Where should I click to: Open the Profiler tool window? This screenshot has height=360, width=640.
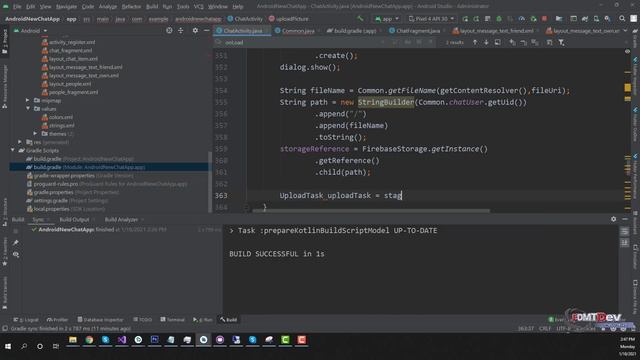click(58, 320)
